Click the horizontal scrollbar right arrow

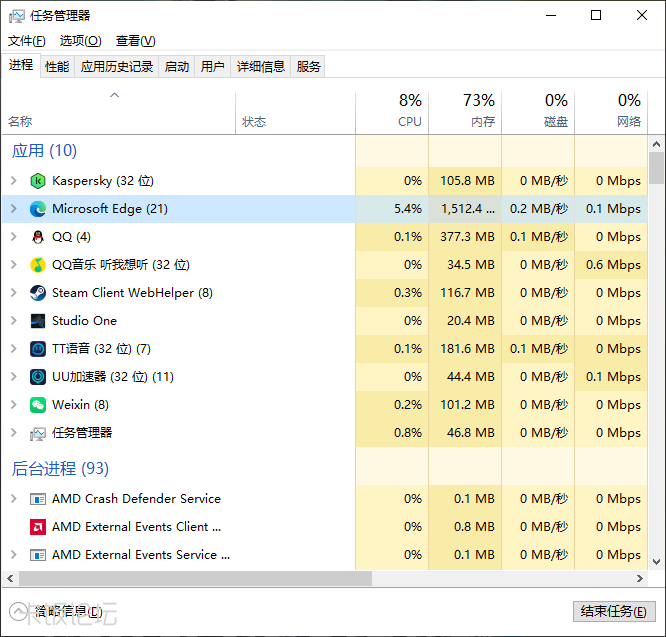(640, 579)
